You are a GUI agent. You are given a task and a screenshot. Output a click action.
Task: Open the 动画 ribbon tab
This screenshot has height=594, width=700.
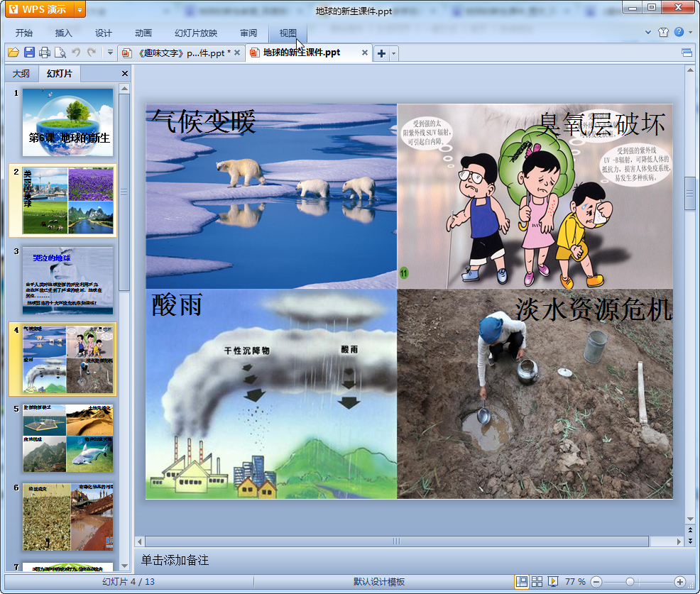(x=143, y=33)
